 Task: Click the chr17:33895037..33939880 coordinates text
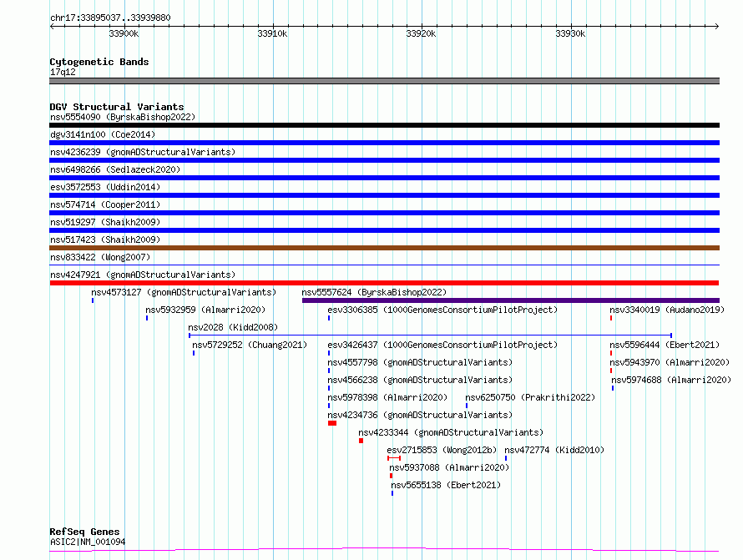(x=110, y=18)
